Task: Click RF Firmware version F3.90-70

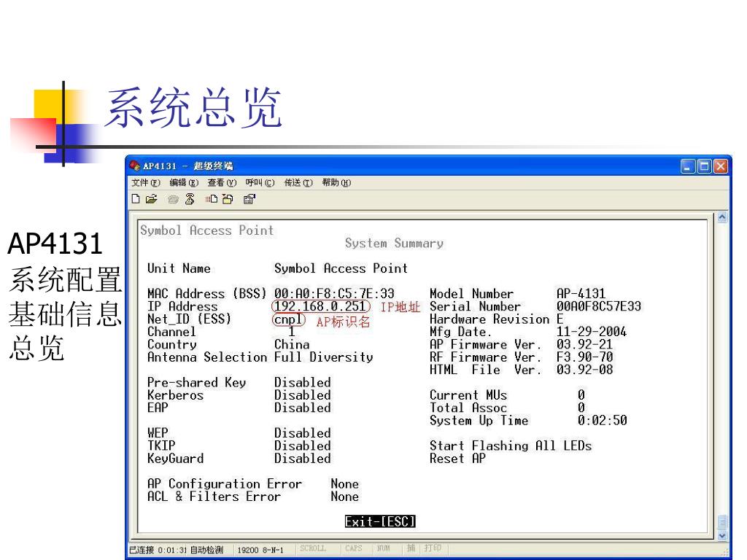Action: [584, 357]
